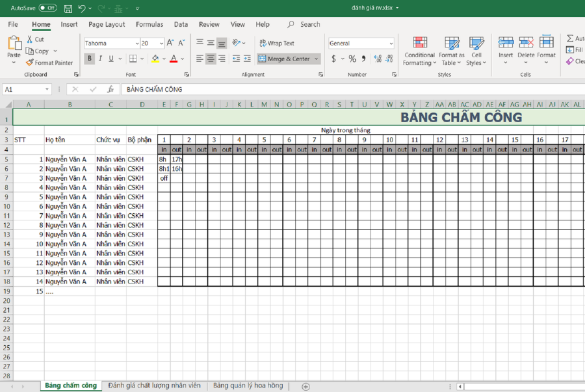Click the Decrease Decimal icon
The image size is (585, 392).
click(389, 59)
